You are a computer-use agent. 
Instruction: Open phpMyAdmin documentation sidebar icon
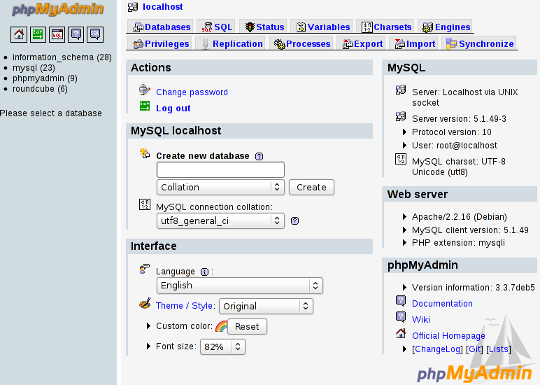pos(76,34)
